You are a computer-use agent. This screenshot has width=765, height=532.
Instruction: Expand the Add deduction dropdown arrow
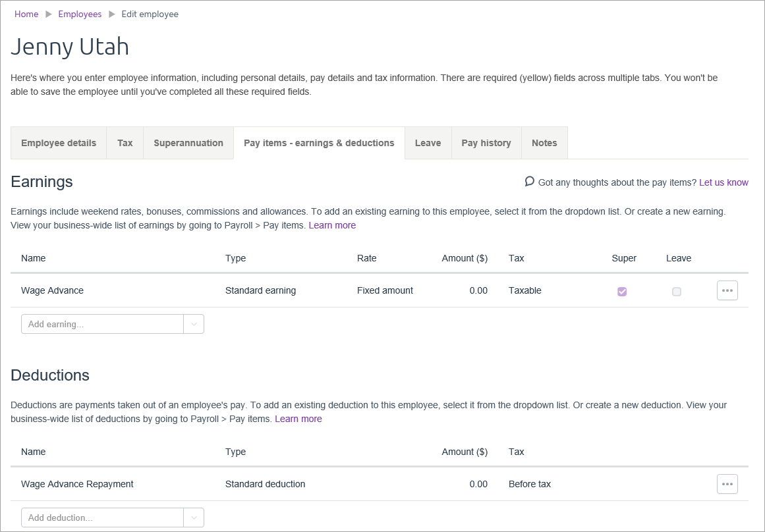click(x=194, y=518)
